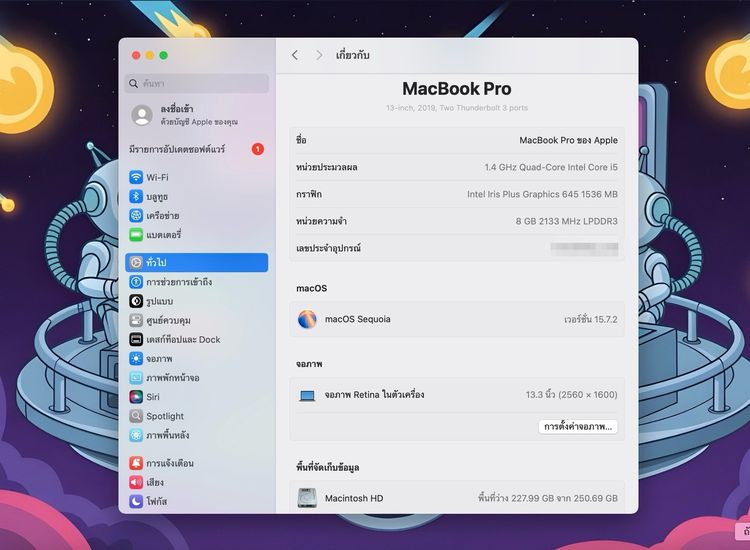Viewport: 750px width, 550px height.
Task: Click the Macintosh HD drive icon
Action: [x=307, y=498]
